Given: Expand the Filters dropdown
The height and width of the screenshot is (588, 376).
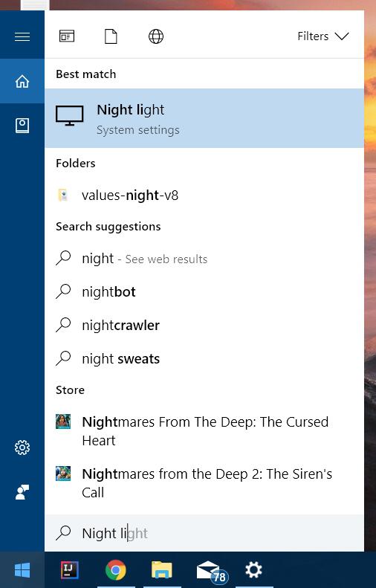Looking at the screenshot, I should pos(323,36).
